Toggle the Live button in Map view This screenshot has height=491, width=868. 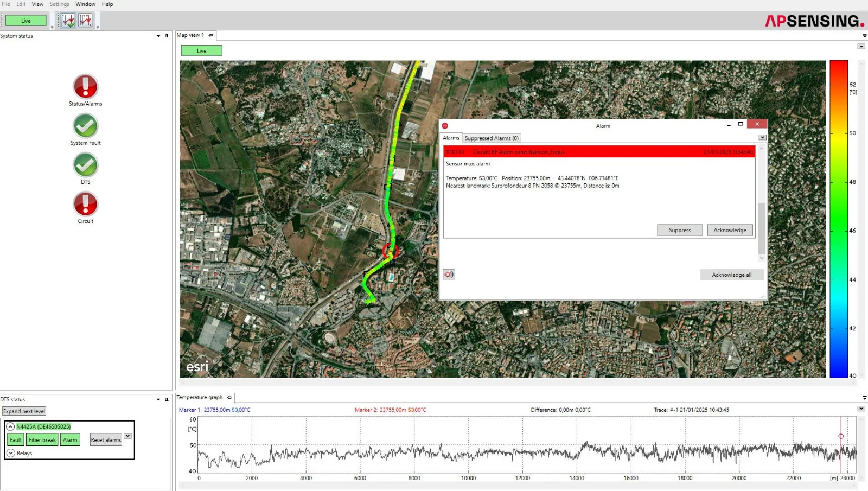coord(201,51)
